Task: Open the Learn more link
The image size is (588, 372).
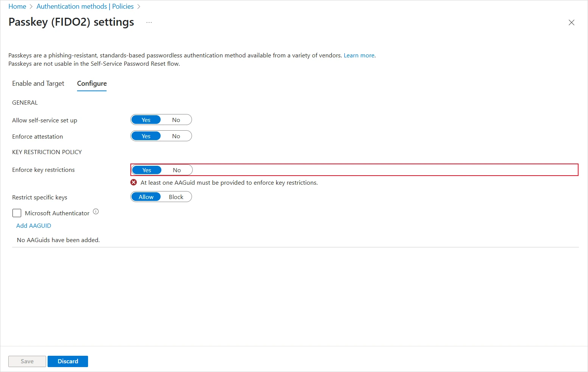Action: click(x=359, y=56)
